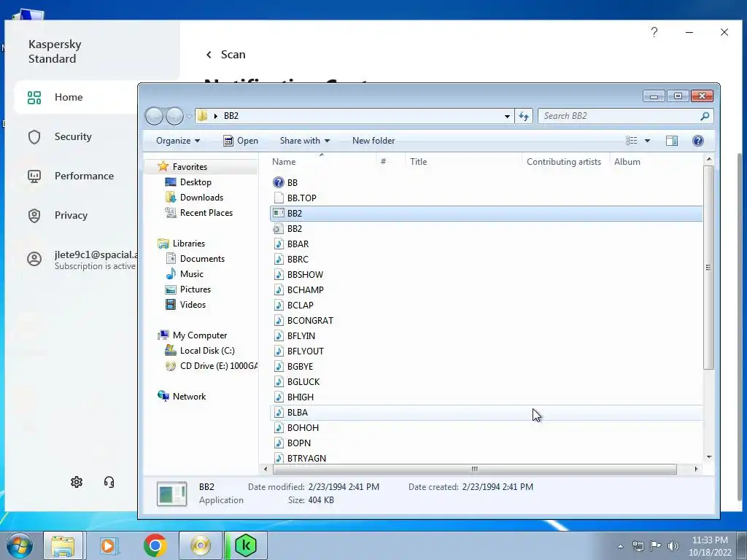Open Windows Media Player taskbar icon

109,545
